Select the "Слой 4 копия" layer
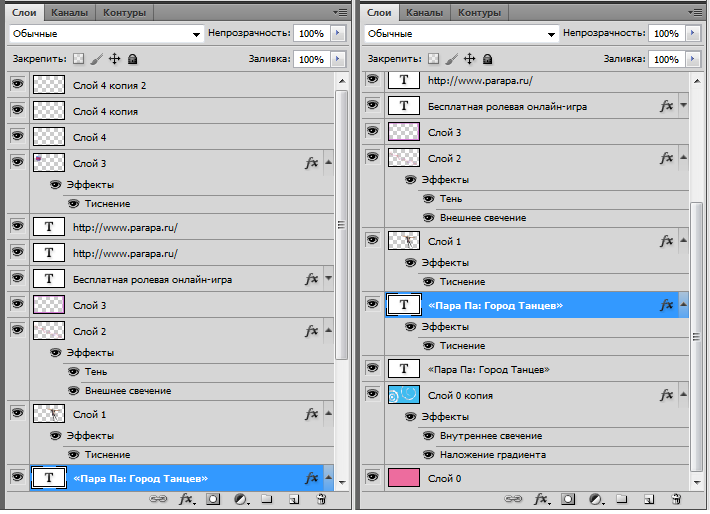Screen dimensions: 710x514 point(105,112)
